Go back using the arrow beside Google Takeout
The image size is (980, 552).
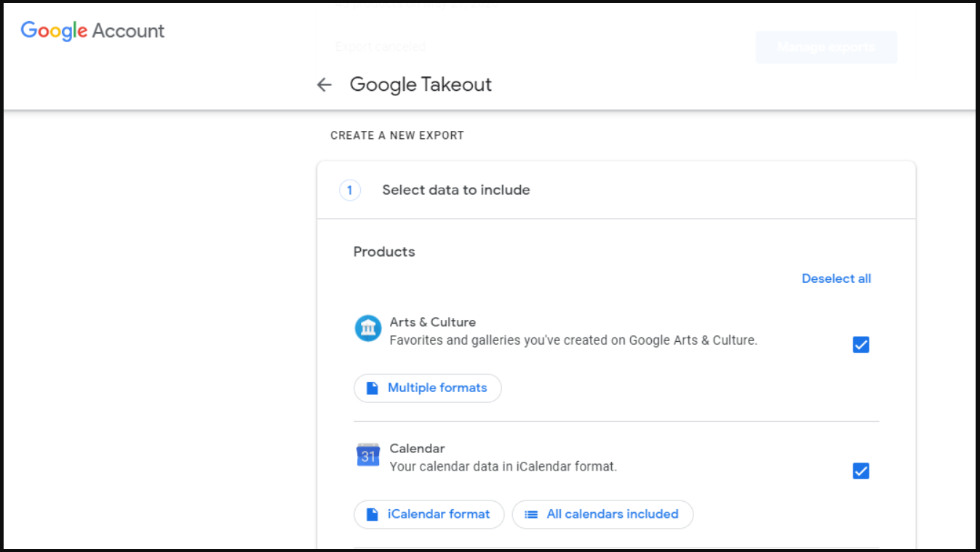(324, 84)
